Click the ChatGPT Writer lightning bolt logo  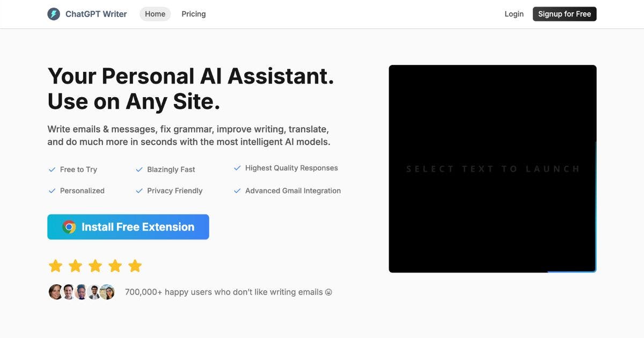coord(54,14)
